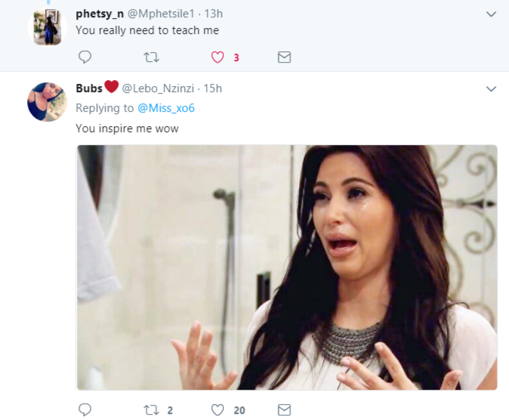Like Bubs' tweet with 20 likes
Viewport: 509px width, 420px height.
[x=217, y=410]
